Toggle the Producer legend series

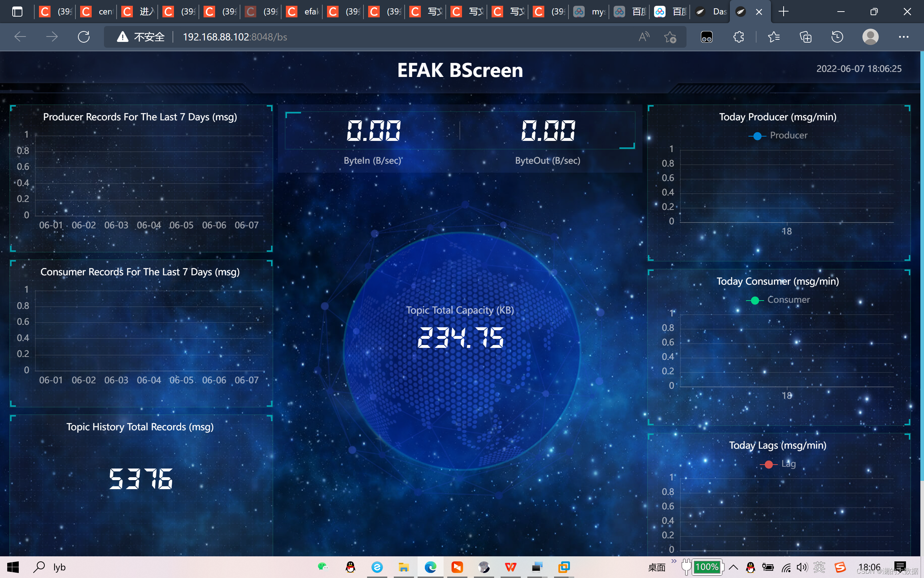tap(778, 135)
